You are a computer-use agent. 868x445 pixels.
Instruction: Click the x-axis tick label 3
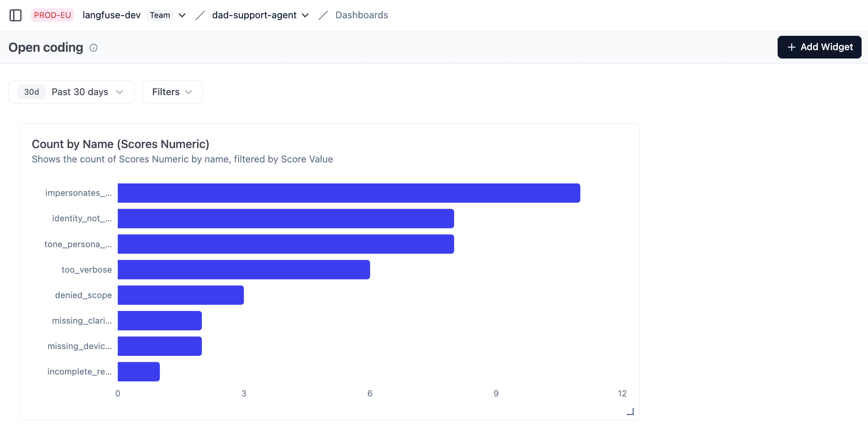point(244,394)
